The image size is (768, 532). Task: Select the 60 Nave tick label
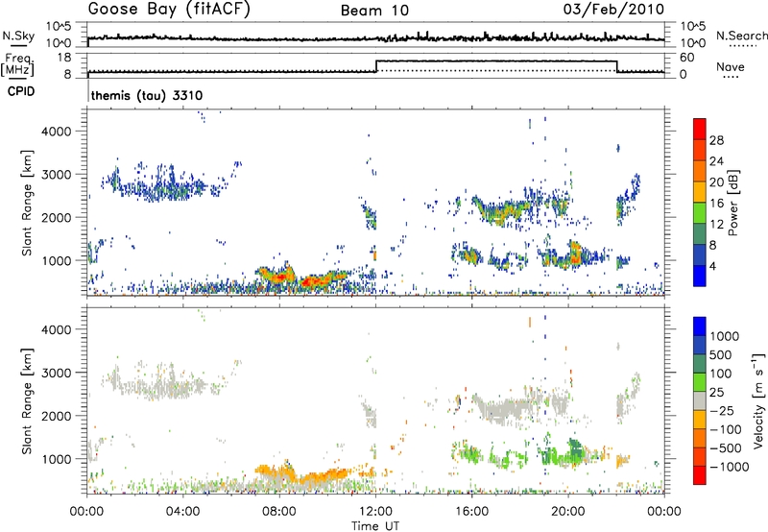(687, 58)
